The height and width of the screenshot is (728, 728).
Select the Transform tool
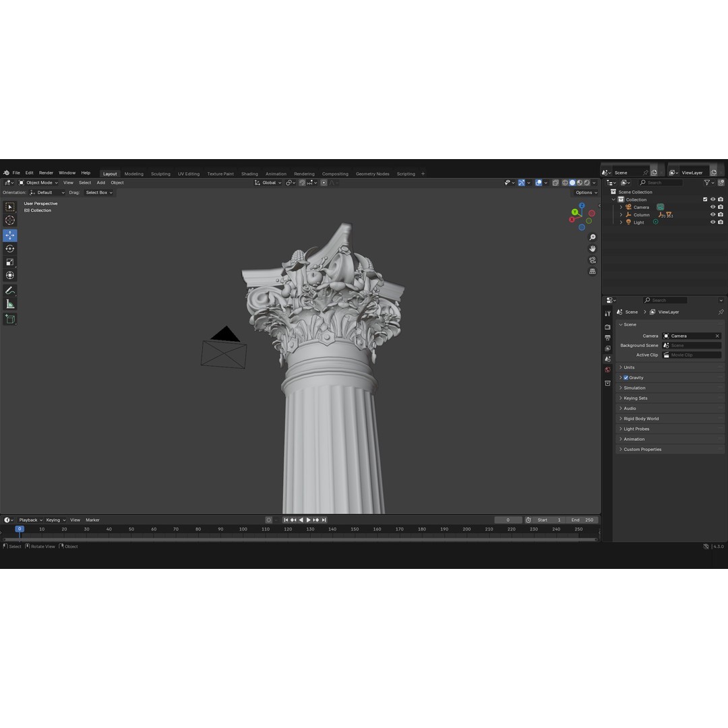pos(10,275)
